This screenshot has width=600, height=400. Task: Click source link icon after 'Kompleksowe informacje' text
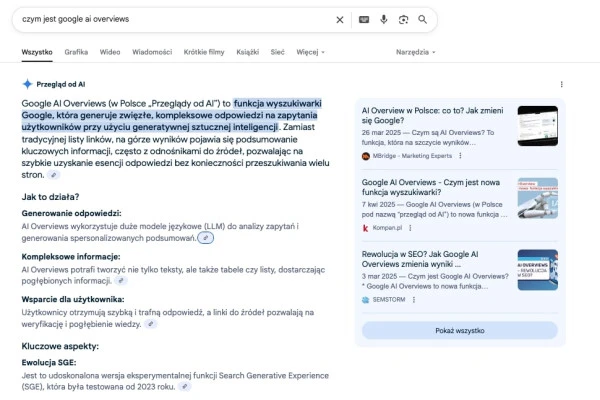135,281
